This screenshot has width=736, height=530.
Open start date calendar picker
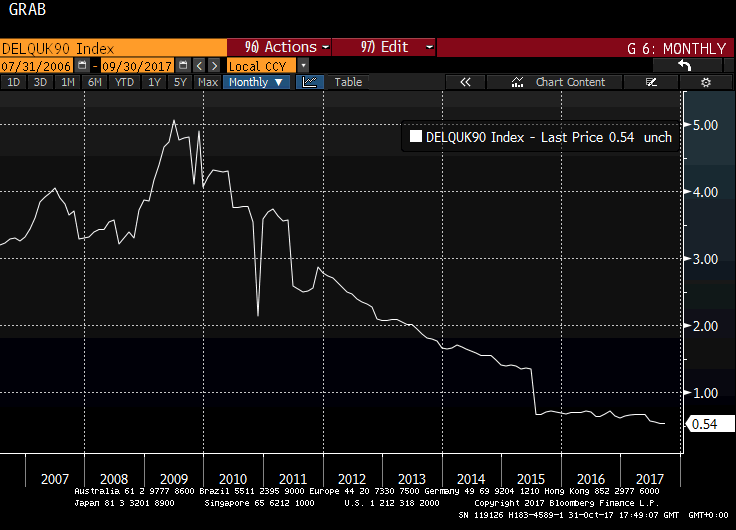[x=80, y=65]
